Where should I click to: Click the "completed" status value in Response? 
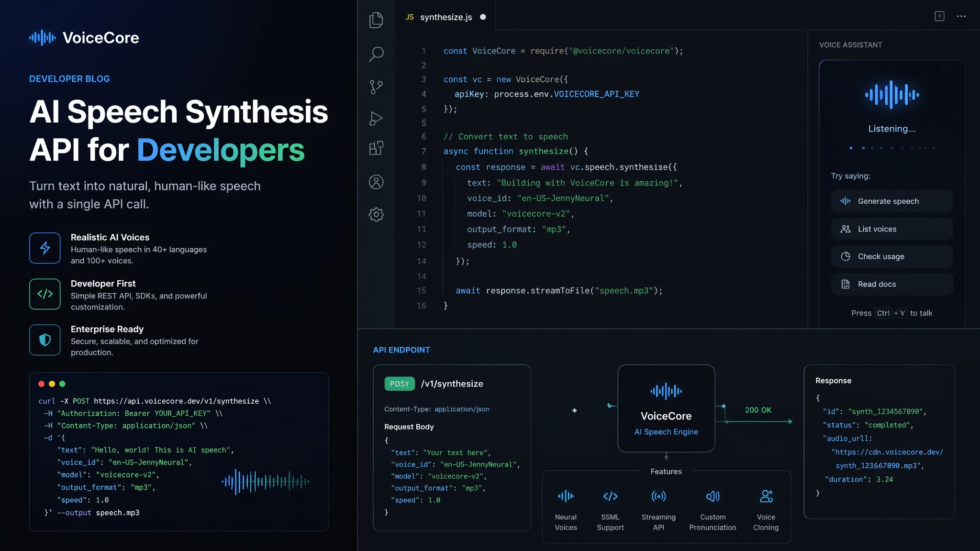pos(887,425)
